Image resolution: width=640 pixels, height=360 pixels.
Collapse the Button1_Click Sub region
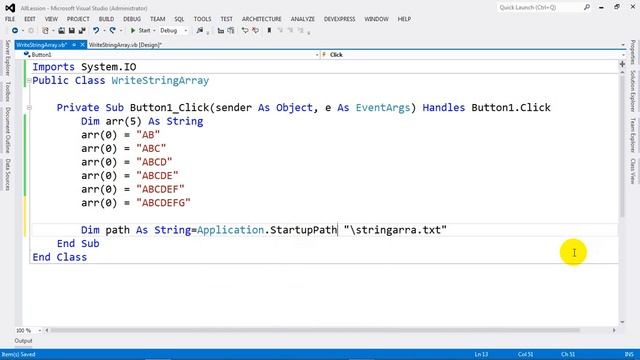point(29,108)
